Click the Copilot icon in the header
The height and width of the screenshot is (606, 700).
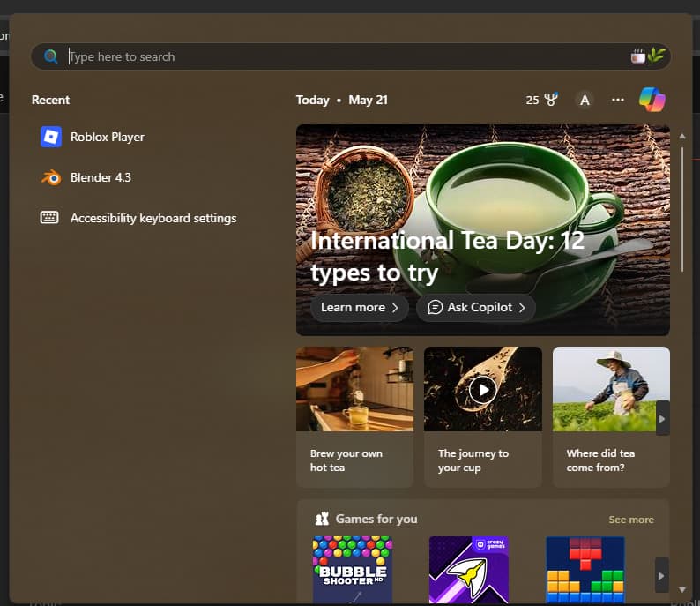(652, 100)
